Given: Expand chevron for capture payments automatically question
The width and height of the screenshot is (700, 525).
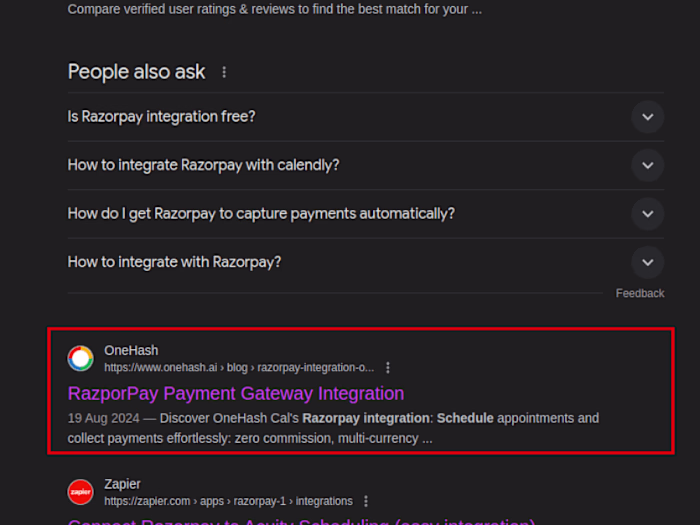Looking at the screenshot, I should click(x=647, y=214).
